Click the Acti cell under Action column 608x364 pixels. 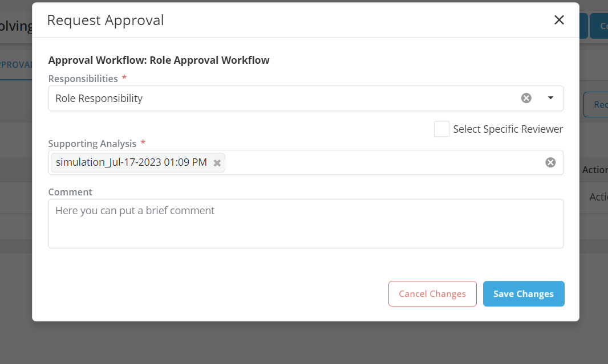point(598,197)
